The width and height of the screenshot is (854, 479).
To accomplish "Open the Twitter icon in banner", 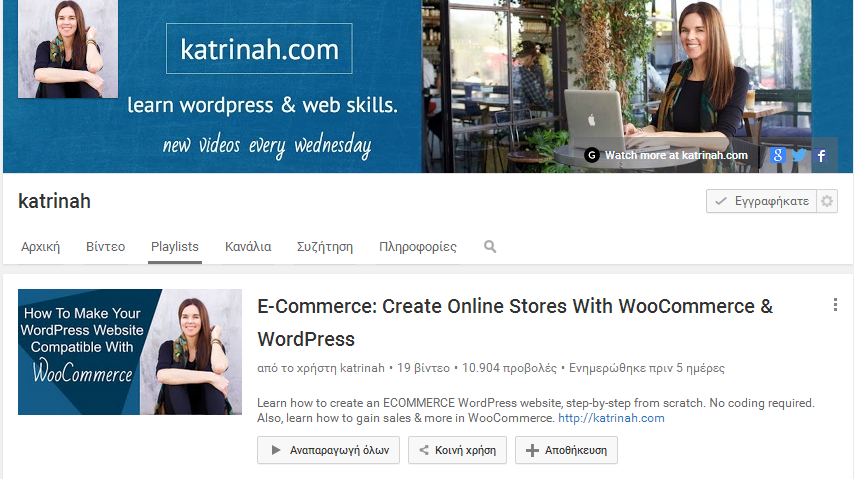I will (x=799, y=155).
